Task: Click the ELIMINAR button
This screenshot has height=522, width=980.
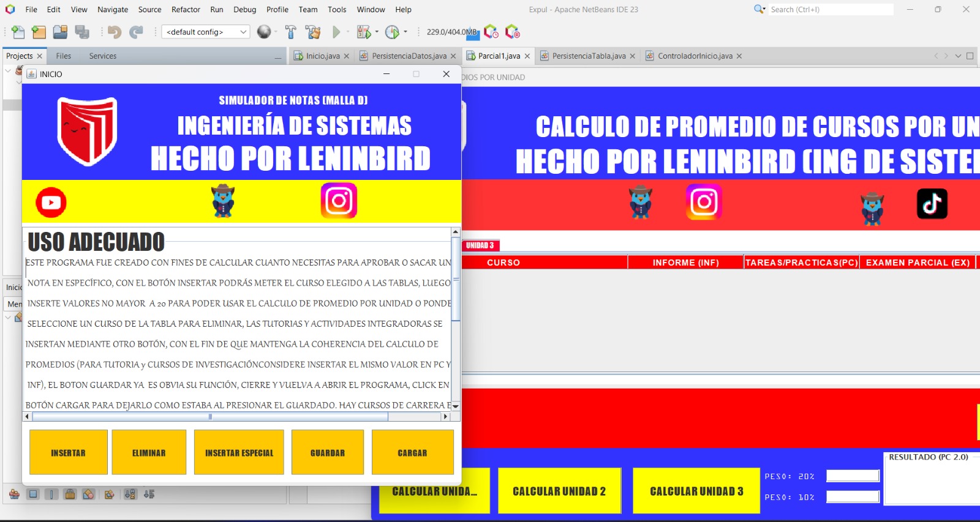Action: [149, 452]
